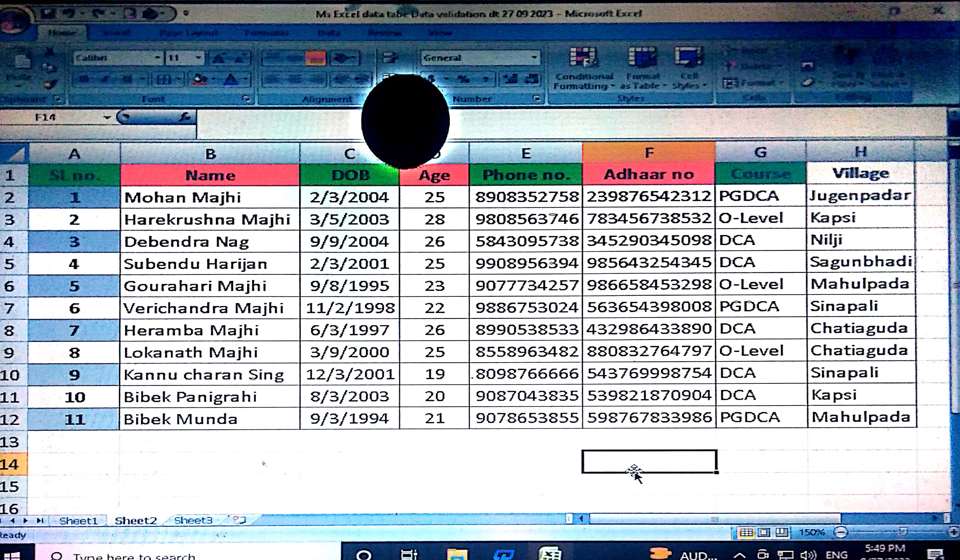The height and width of the screenshot is (560, 960).
Task: Switch to Page Break Preview view
Action: [x=781, y=532]
